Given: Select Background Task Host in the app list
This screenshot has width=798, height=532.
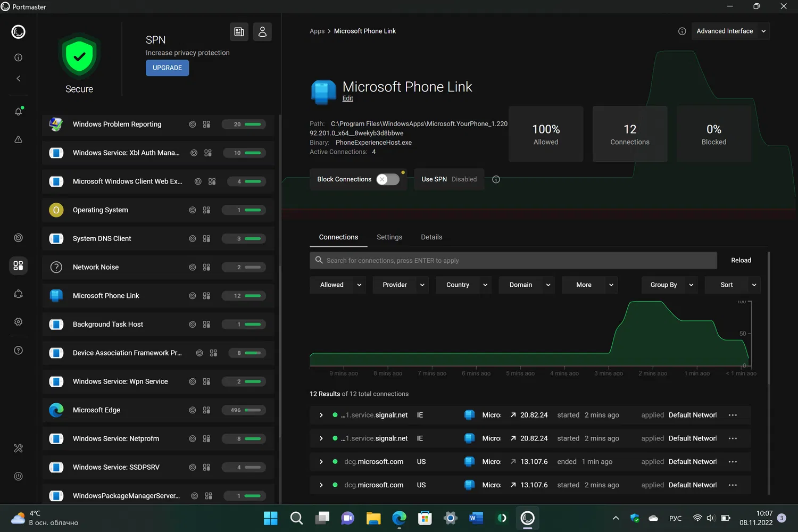Looking at the screenshot, I should [x=158, y=325].
